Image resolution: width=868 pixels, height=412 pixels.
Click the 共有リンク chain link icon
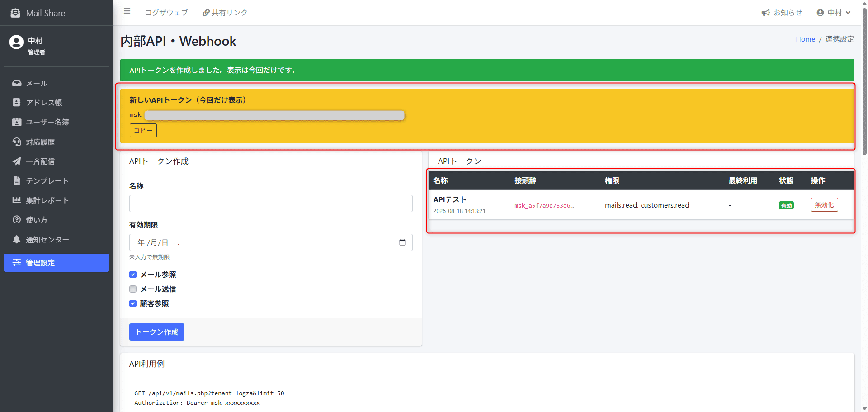[x=206, y=13]
